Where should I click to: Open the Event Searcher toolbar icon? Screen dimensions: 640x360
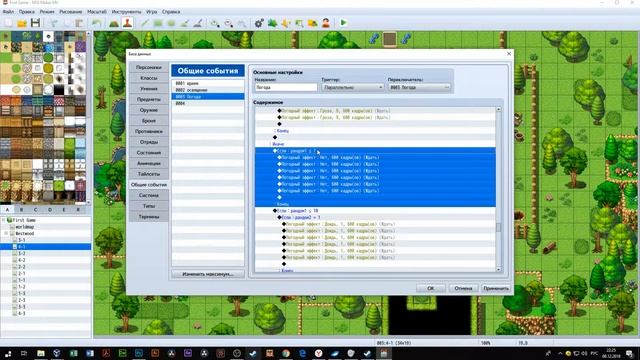point(299,23)
